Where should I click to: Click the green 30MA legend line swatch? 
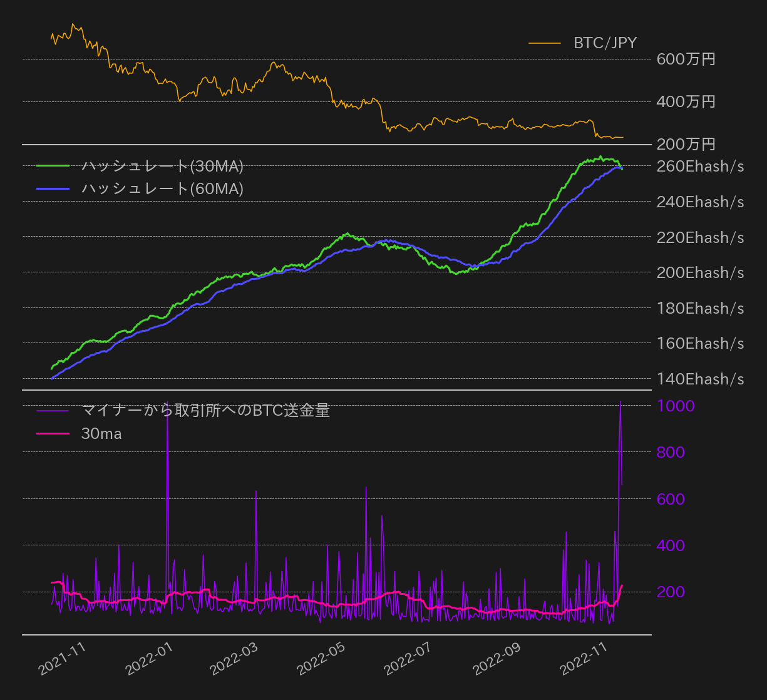coord(53,166)
